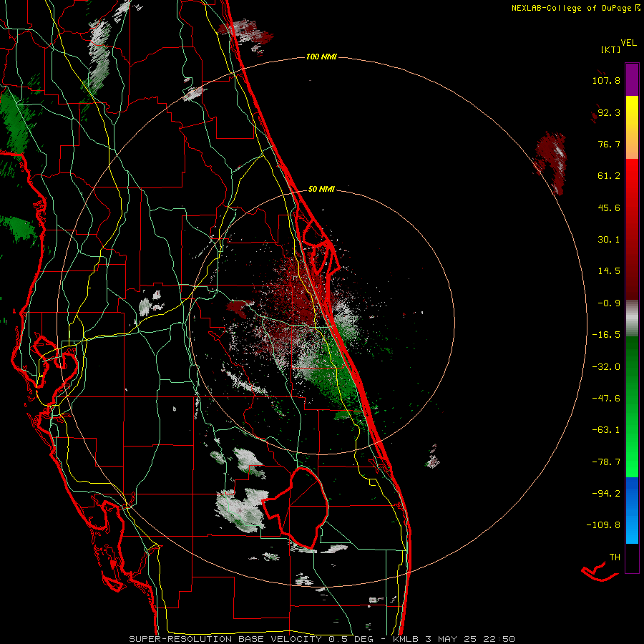Click the -16.5 legend value
644x644 pixels.
pos(606,335)
